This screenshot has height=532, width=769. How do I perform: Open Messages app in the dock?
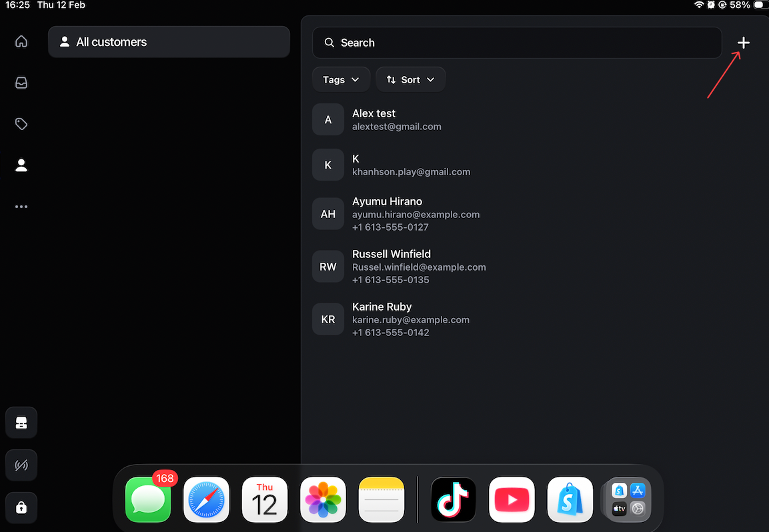click(x=148, y=500)
